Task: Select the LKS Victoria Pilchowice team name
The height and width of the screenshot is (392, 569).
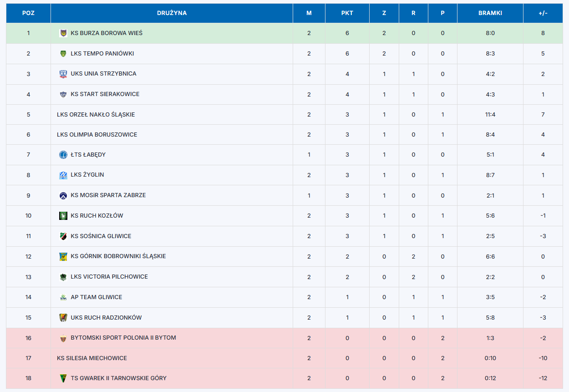Action: [109, 277]
